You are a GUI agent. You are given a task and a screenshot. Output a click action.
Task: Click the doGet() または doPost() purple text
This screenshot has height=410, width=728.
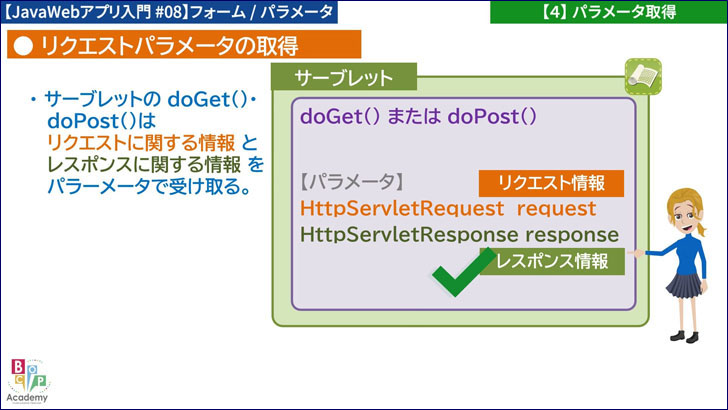click(x=418, y=116)
